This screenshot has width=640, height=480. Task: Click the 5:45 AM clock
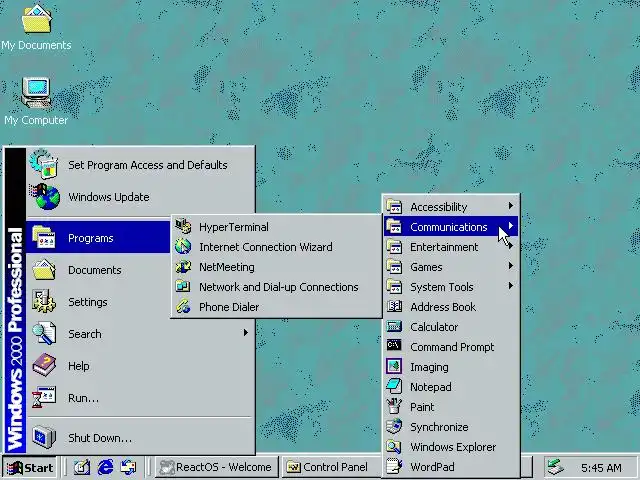601,467
